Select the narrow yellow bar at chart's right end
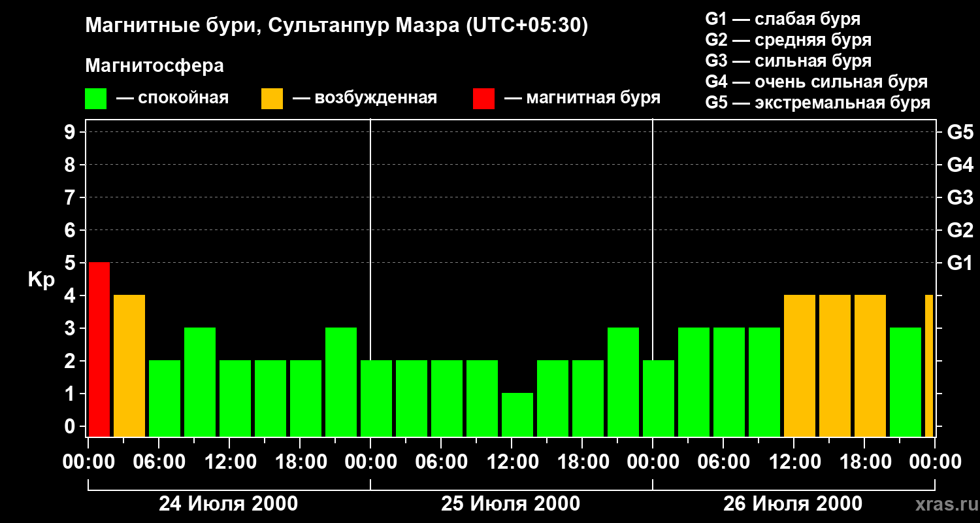980x523 pixels. pos(929,365)
